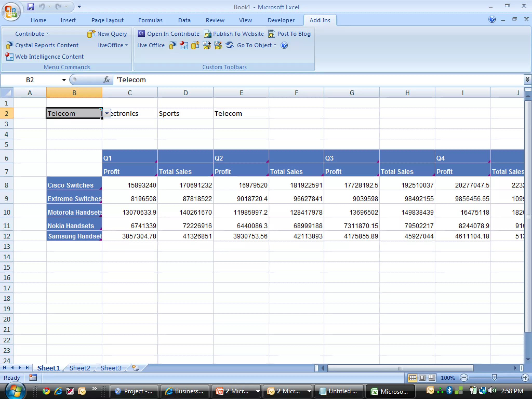Click the Insert Function fx icon
Image resolution: width=532 pixels, height=399 pixels.
point(107,79)
